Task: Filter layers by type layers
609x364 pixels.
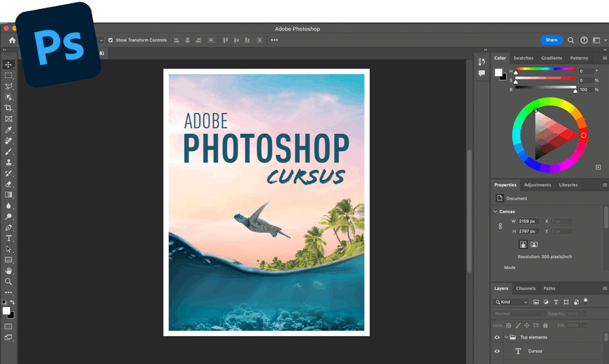Action: pos(556,302)
